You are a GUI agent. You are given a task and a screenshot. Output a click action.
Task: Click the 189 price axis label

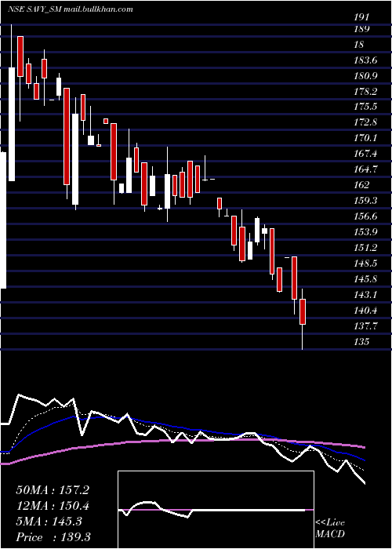click(362, 29)
